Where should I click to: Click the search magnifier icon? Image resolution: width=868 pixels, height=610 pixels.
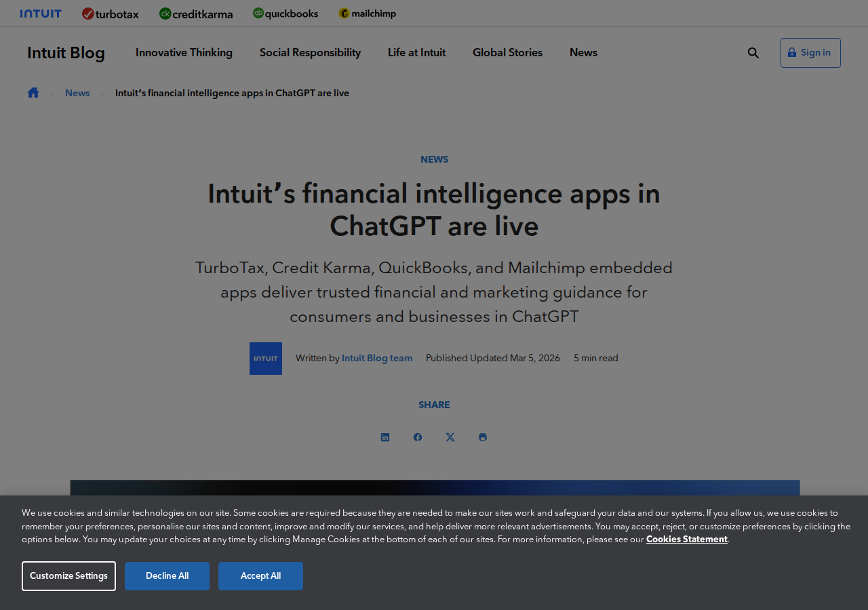pos(753,53)
